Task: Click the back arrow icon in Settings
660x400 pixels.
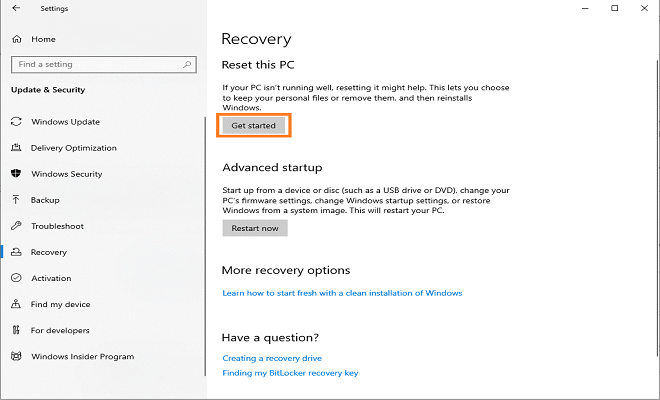Action: [16, 9]
